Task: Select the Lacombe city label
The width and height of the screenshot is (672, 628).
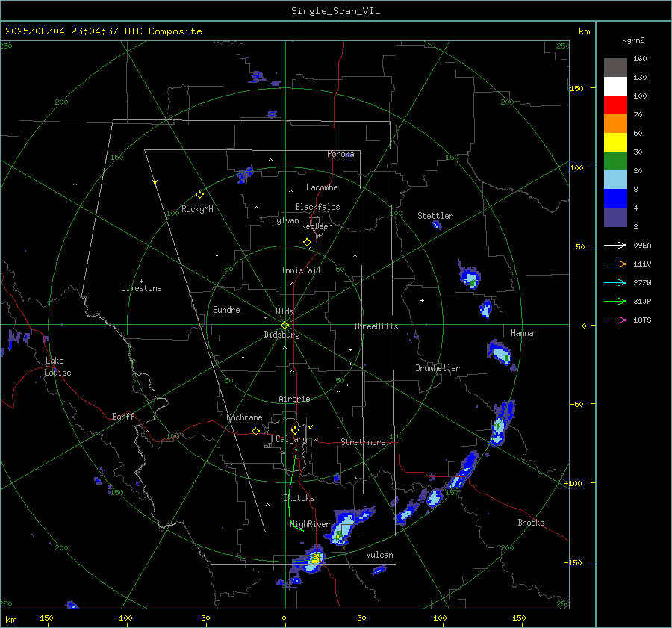Action: (x=322, y=187)
